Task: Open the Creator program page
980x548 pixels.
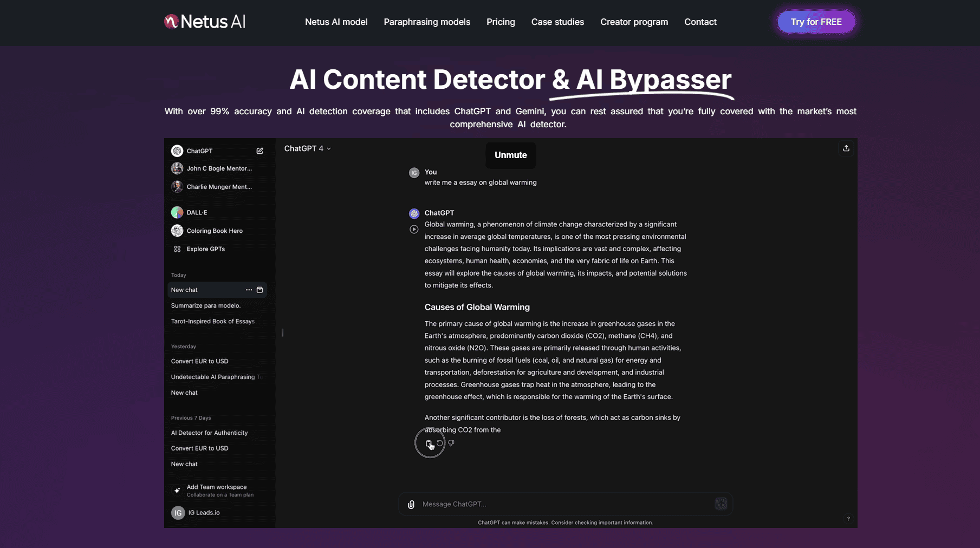Action: 634,22
